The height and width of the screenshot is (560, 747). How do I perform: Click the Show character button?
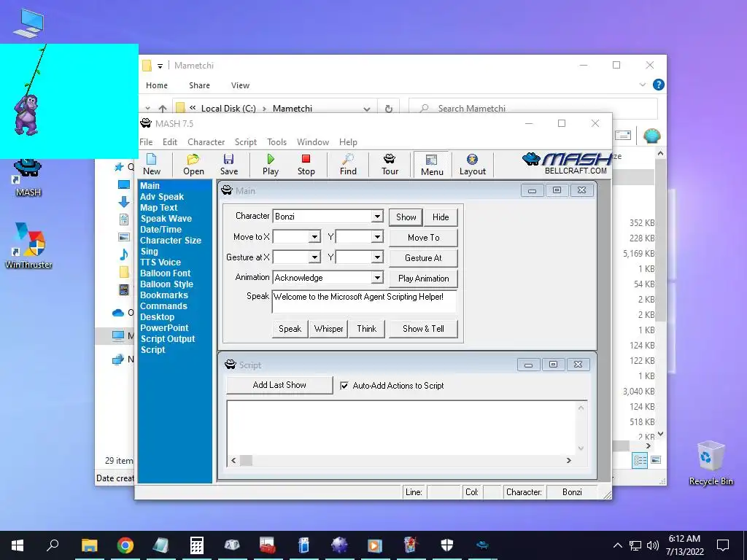click(x=406, y=217)
